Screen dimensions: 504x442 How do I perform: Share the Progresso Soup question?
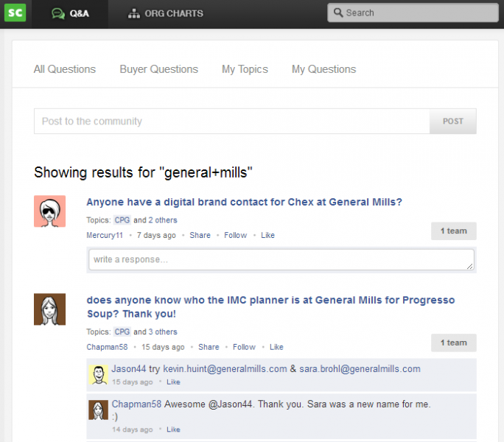point(209,347)
